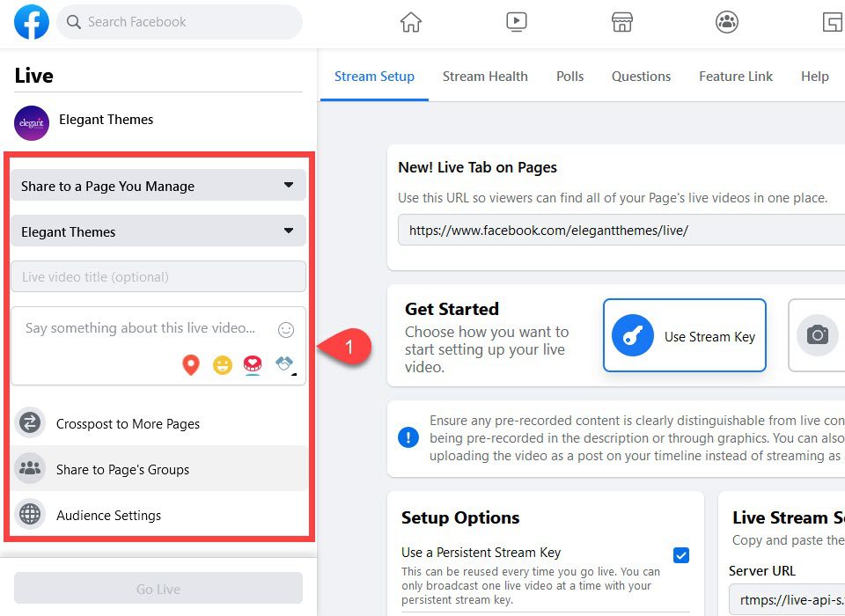Screen dimensions: 845x616
Task: Select the camera option in Get Started
Action: pyautogui.click(x=818, y=335)
